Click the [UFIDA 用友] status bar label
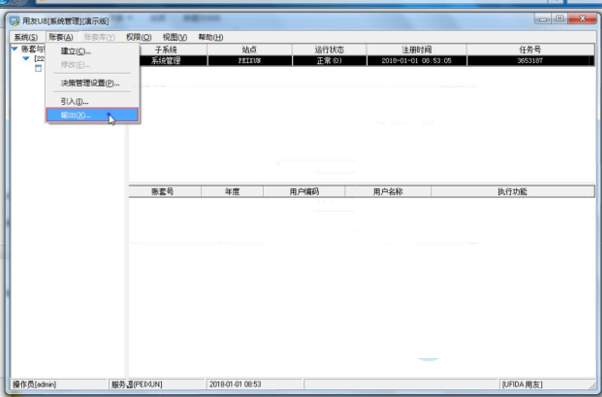The height and width of the screenshot is (397, 602). tap(522, 384)
